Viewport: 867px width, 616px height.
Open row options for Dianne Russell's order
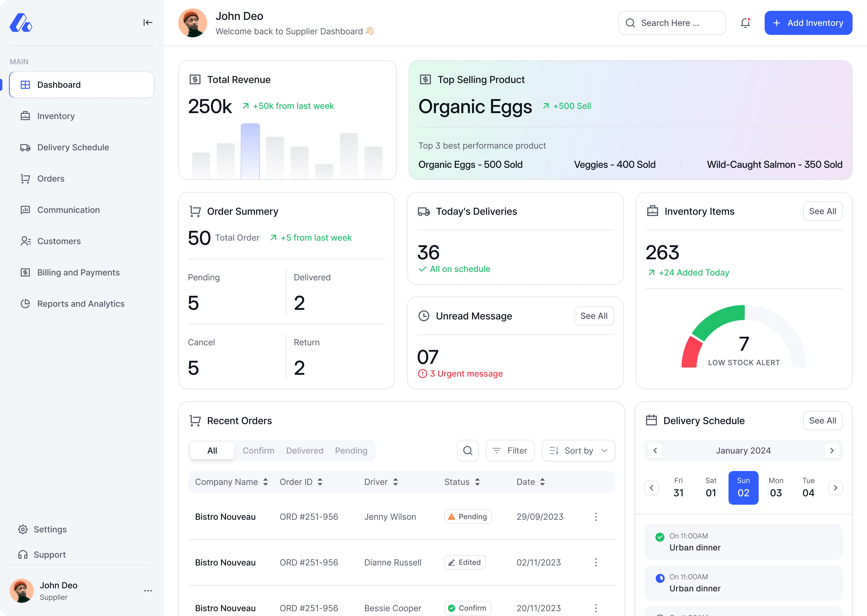(596, 562)
